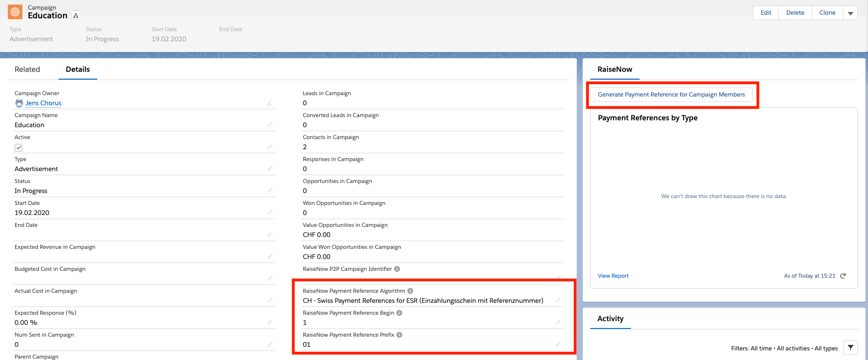Image resolution: width=868 pixels, height=360 pixels.
Task: Show info for RaiseNow Payment Reference Prefix
Action: pos(399,335)
